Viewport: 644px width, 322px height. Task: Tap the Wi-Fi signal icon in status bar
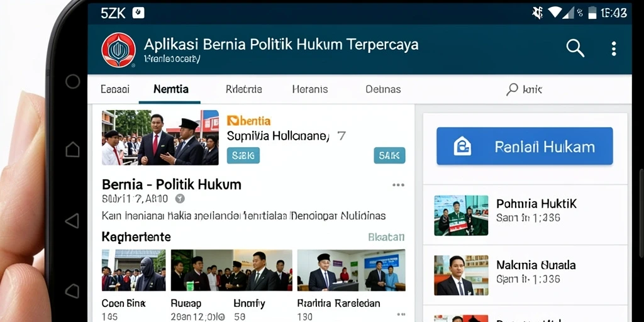(555, 13)
